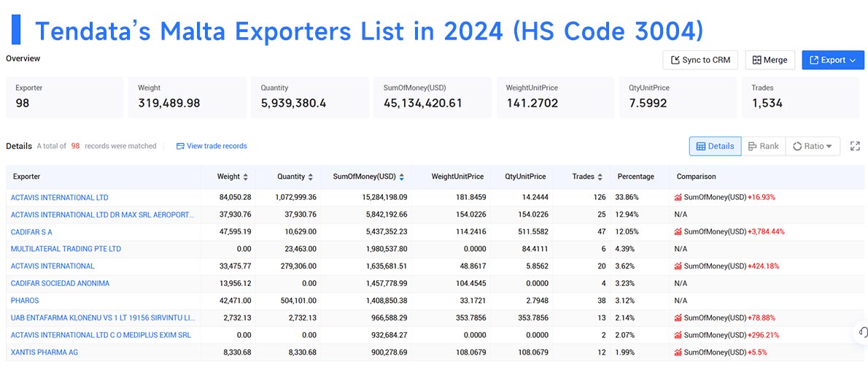This screenshot has width=868, height=370.
Task: Open ACTAVIS INTERNATIONAL LTD exporter link
Action: tap(59, 197)
